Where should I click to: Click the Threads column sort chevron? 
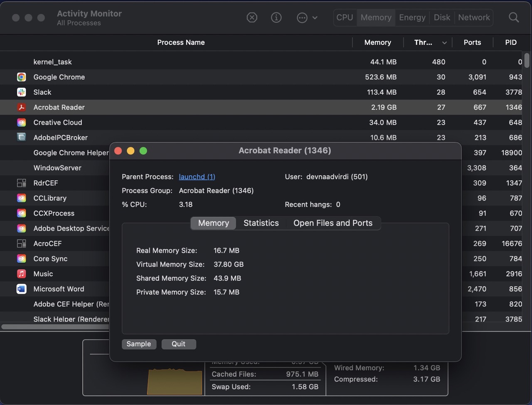[444, 42]
